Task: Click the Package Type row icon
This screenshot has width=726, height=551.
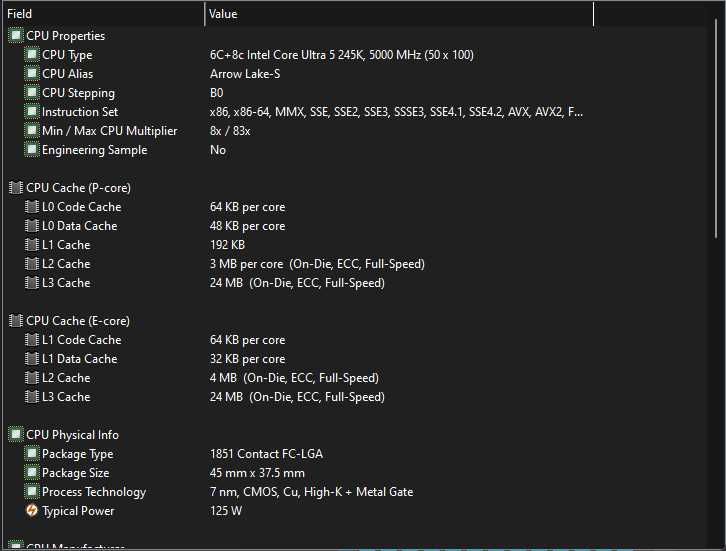Action: click(x=31, y=453)
